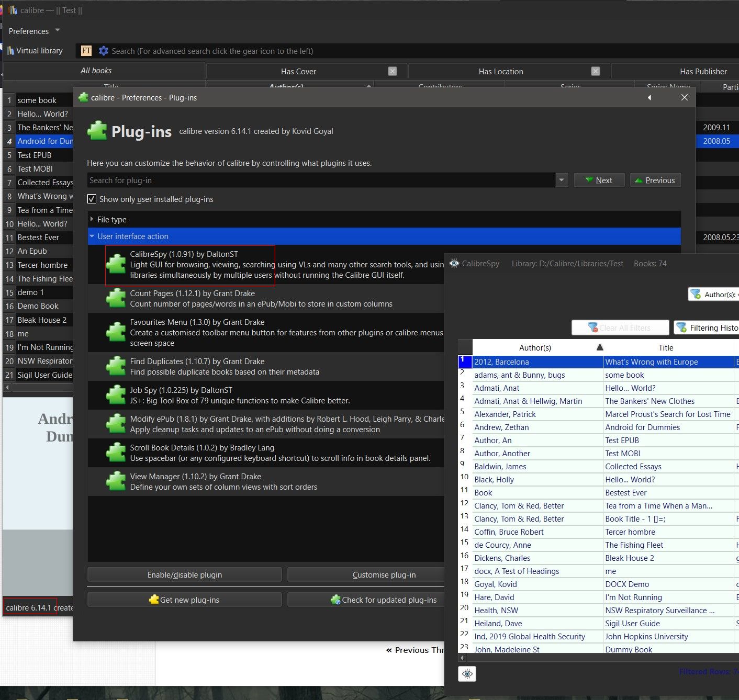Image resolution: width=739 pixels, height=700 pixels.
Task: Open the plug-in search history dropdown
Action: click(x=562, y=180)
